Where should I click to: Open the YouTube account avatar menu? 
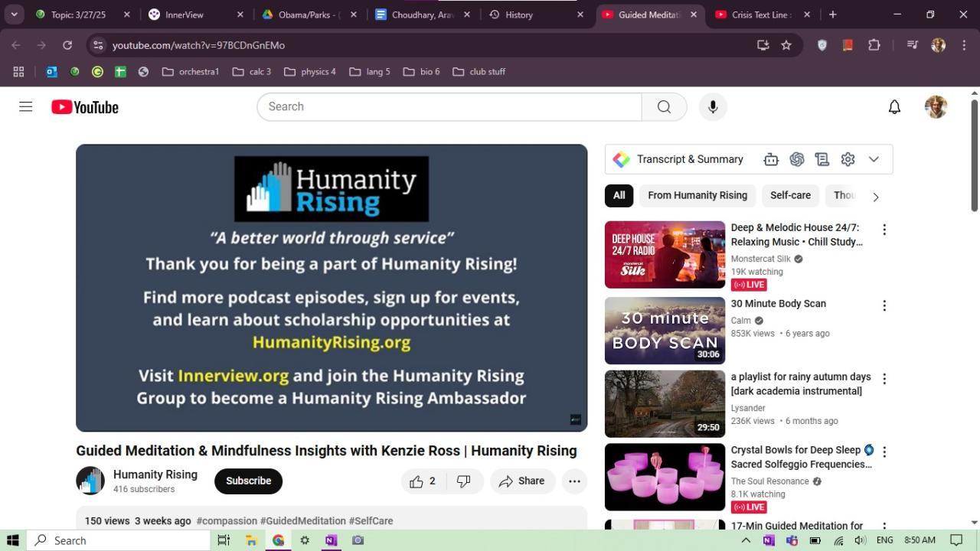click(936, 107)
